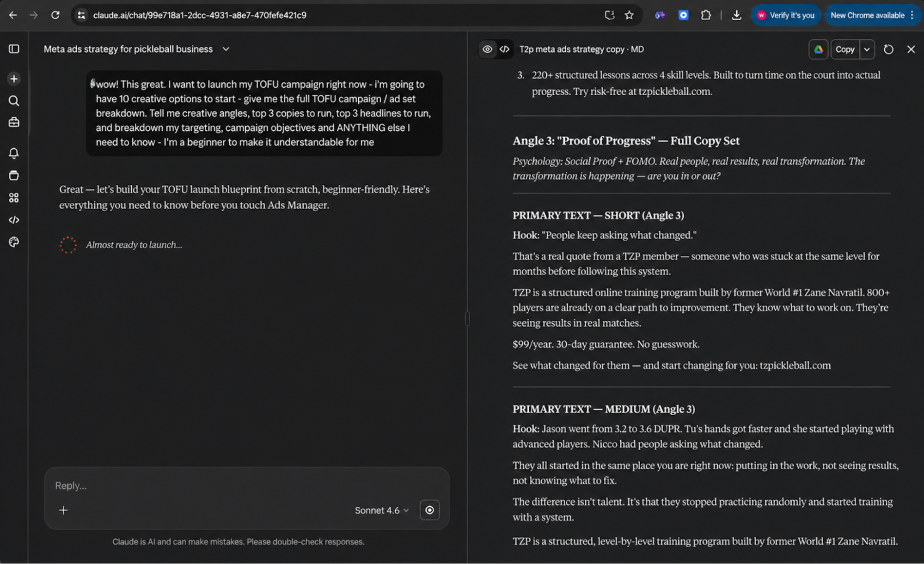Image resolution: width=924 pixels, height=564 pixels.
Task: Close the artifact panel
Action: click(911, 49)
